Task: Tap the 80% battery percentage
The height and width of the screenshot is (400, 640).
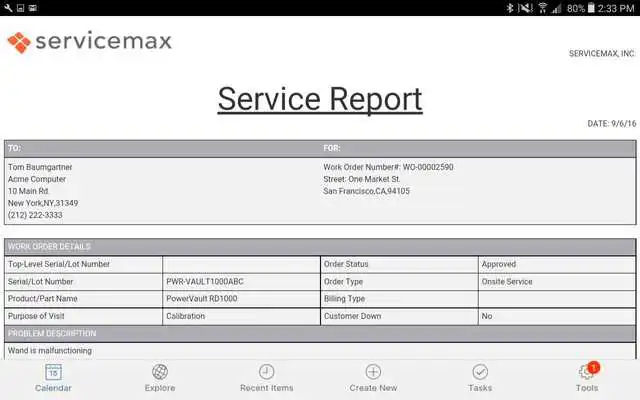Action: pyautogui.click(x=576, y=8)
